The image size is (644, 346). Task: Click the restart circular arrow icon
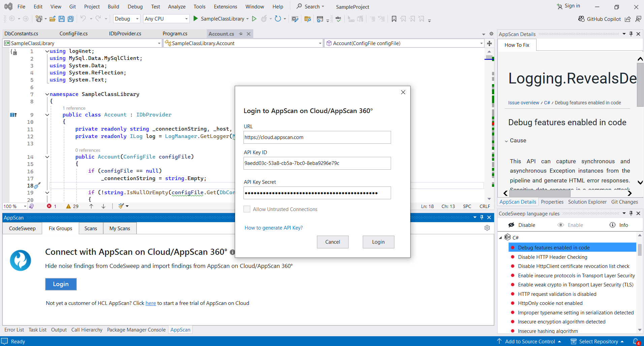coord(278,19)
